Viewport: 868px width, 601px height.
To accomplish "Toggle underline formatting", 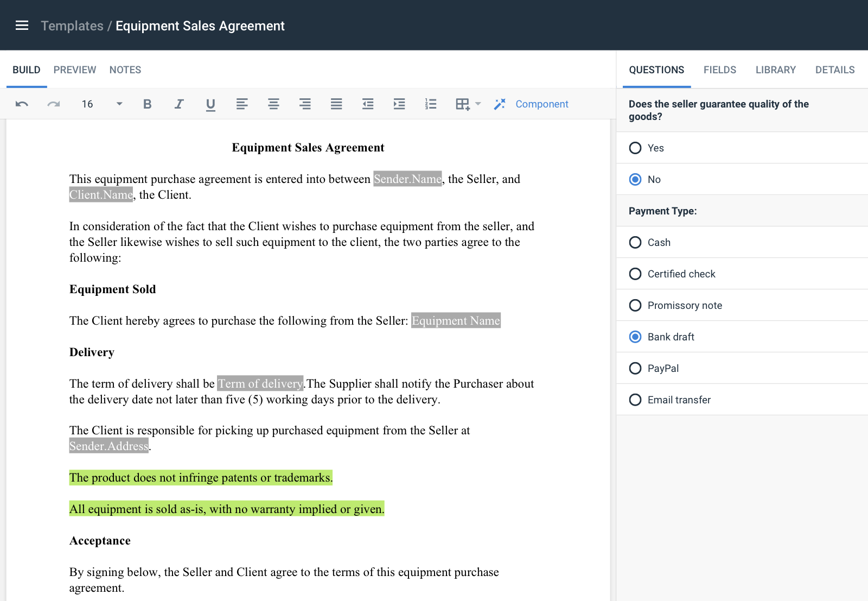I will 210,104.
